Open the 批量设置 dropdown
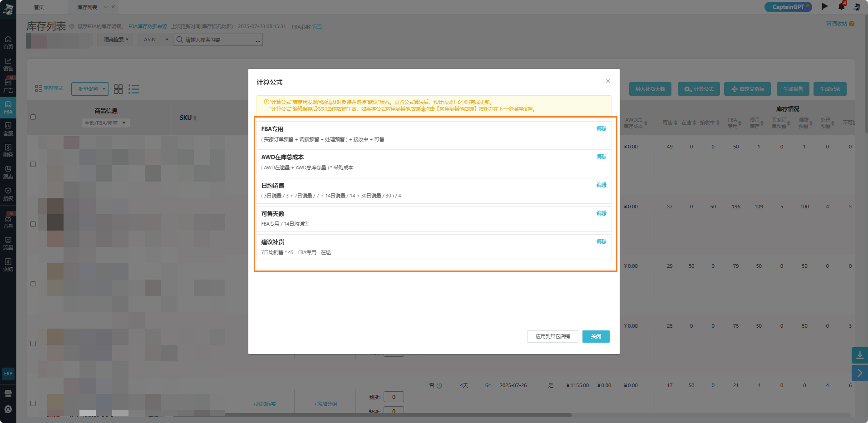This screenshot has width=868, height=423. [x=90, y=89]
